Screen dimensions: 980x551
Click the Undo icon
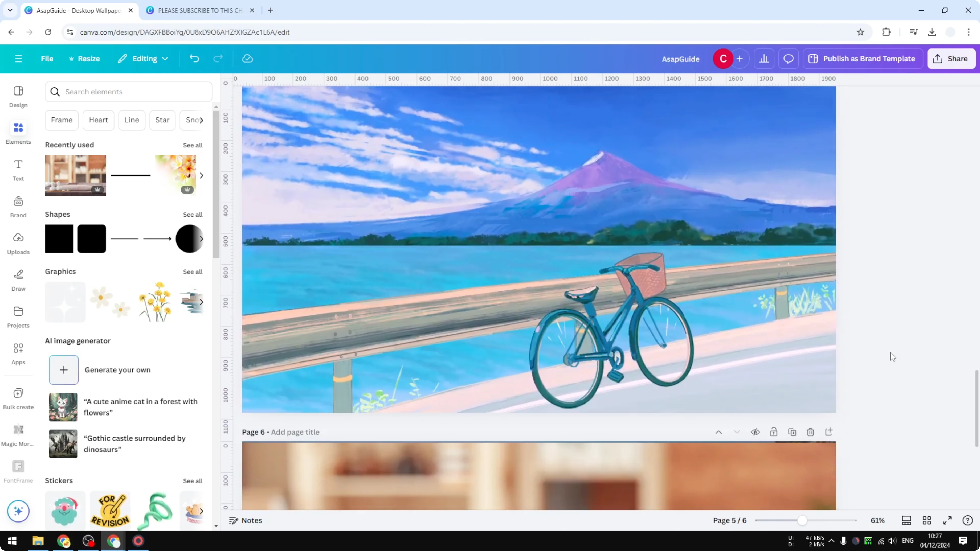[194, 58]
